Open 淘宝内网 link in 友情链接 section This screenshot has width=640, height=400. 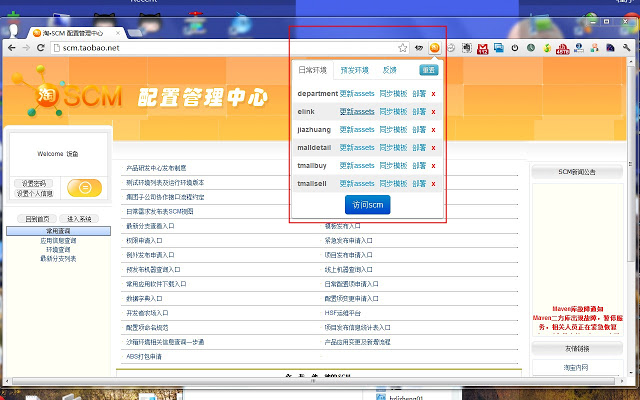(x=576, y=367)
